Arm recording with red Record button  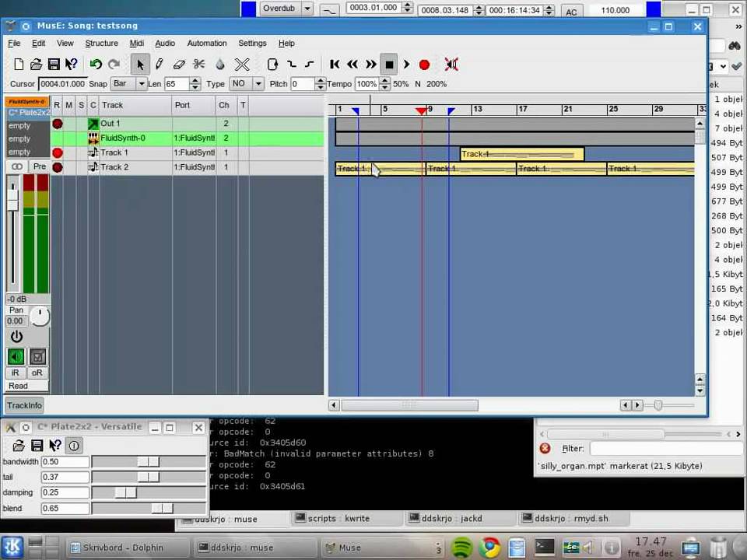point(425,65)
